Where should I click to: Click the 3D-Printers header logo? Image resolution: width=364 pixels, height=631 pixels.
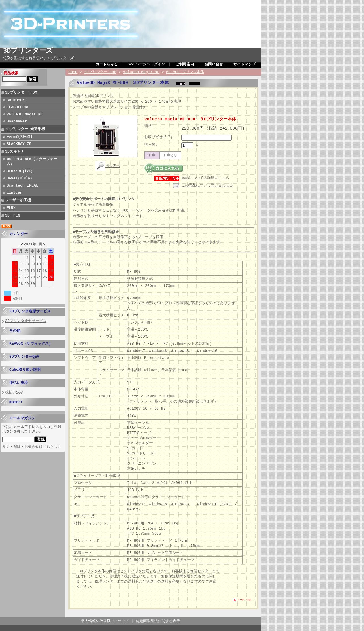[70, 24]
